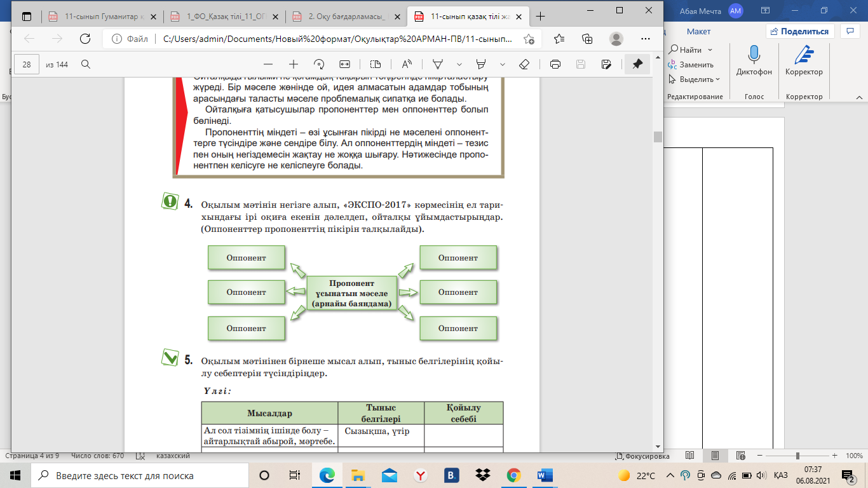
Task: Increase Word zoom with plus button
Action: click(834, 456)
